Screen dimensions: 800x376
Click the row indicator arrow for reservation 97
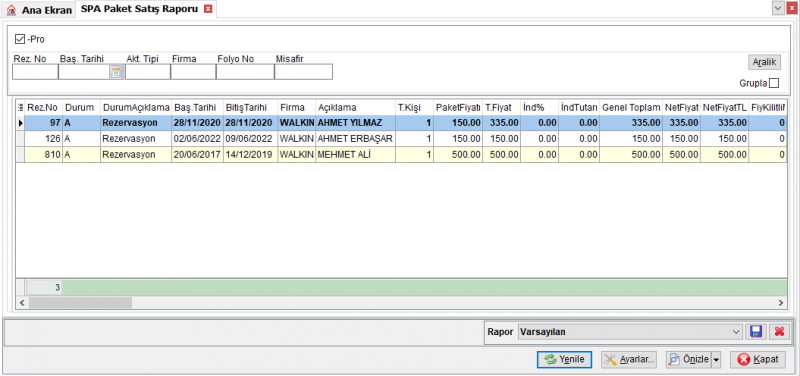point(21,123)
